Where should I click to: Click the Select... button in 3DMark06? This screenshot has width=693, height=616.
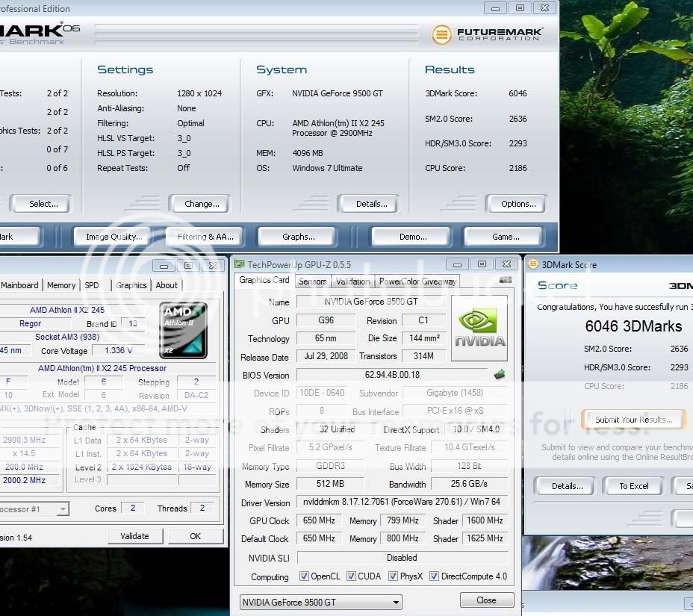40,204
